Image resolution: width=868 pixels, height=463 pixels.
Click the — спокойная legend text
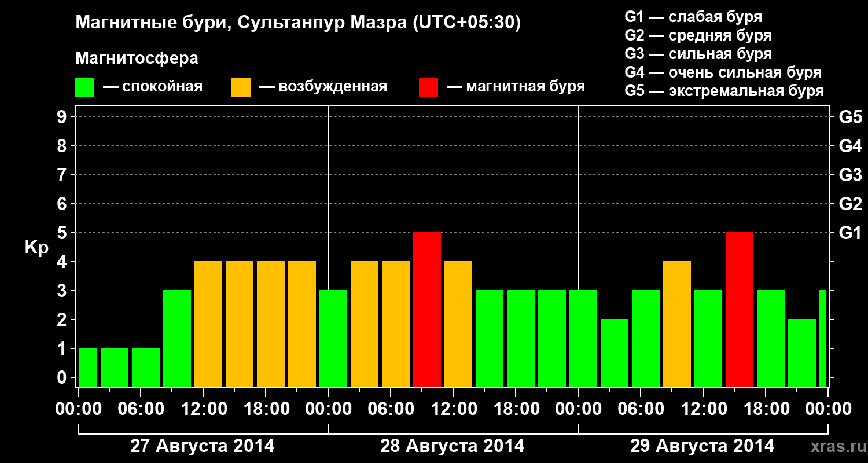point(153,87)
